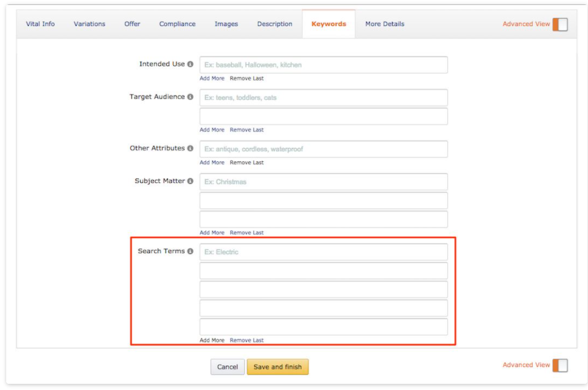This screenshot has width=588, height=390.
Task: Remove Last under Target Audience
Action: (247, 130)
